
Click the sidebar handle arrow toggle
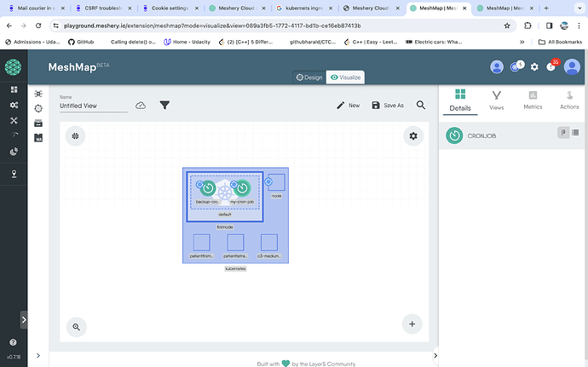pos(24,320)
